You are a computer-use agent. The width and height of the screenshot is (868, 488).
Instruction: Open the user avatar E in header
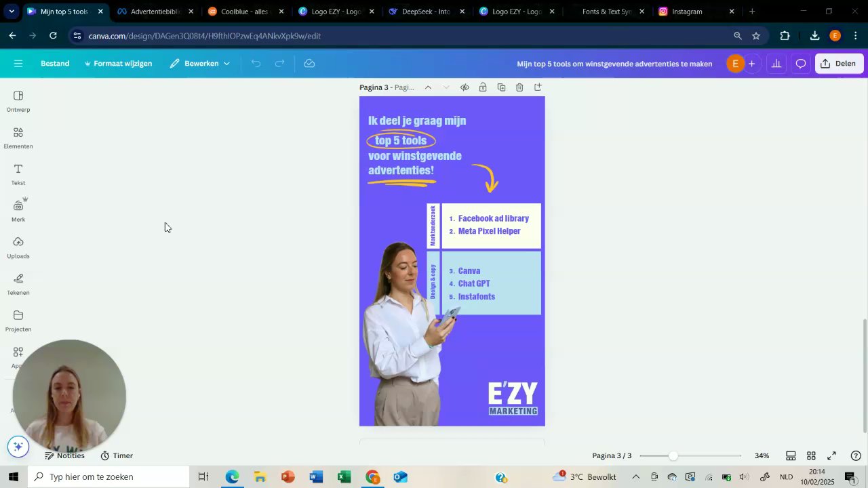[x=735, y=64]
